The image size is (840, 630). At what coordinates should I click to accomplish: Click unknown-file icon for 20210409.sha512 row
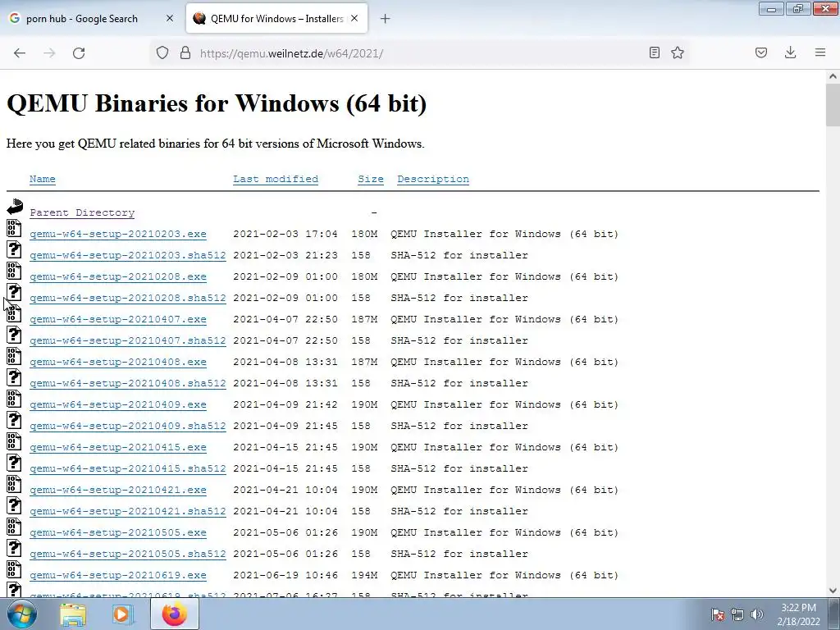coord(14,419)
